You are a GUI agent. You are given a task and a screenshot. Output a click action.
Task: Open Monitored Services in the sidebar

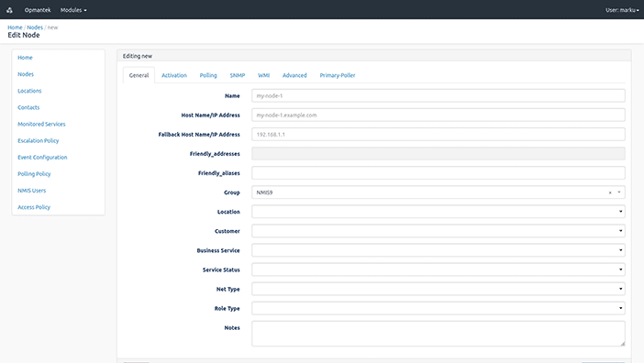pyautogui.click(x=41, y=124)
